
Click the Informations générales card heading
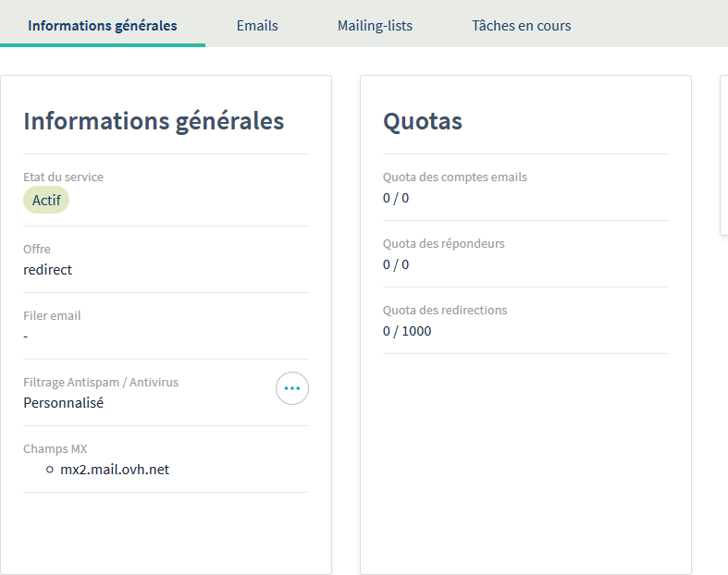[x=154, y=121]
